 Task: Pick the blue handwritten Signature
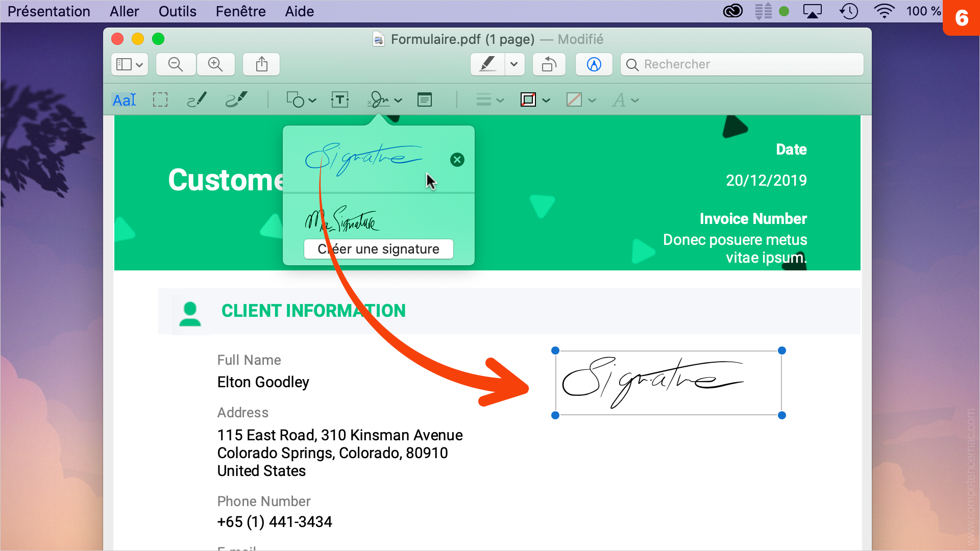363,159
